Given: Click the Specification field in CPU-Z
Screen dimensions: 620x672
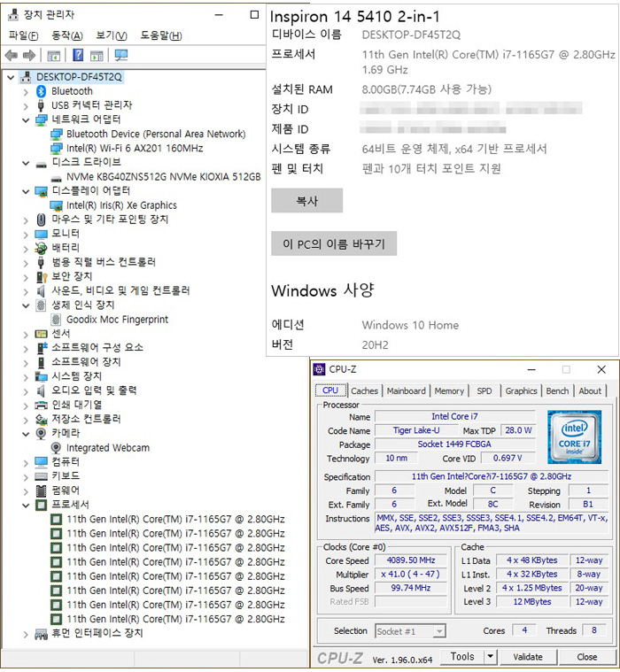Looking at the screenshot, I should coord(492,476).
